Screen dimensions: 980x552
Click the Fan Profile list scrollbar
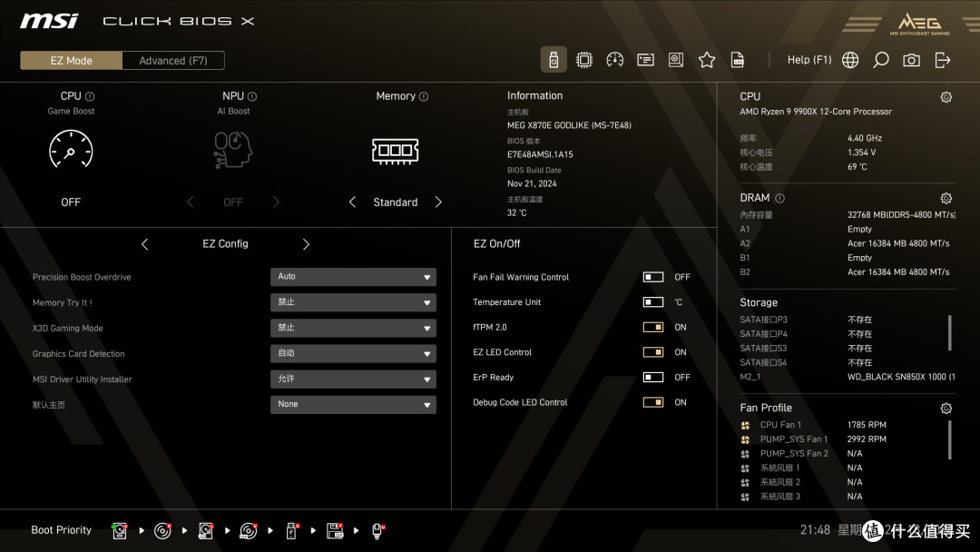pyautogui.click(x=949, y=439)
